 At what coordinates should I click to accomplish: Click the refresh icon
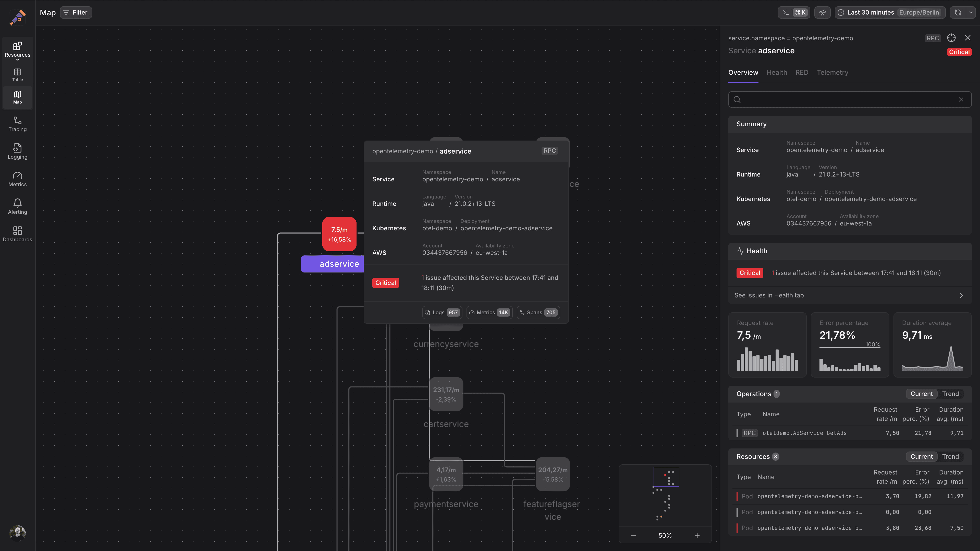click(958, 12)
